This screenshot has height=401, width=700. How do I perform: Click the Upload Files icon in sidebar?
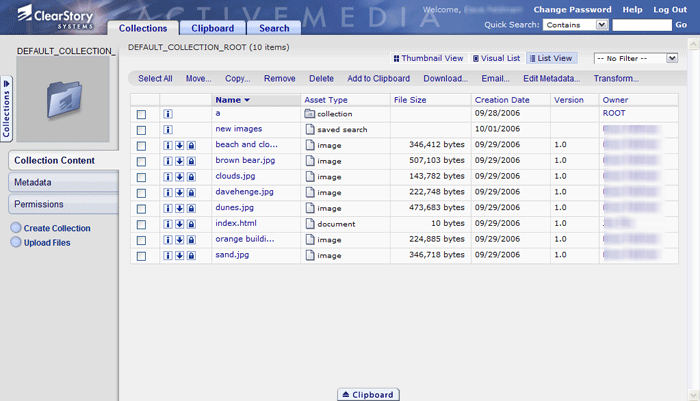point(16,243)
